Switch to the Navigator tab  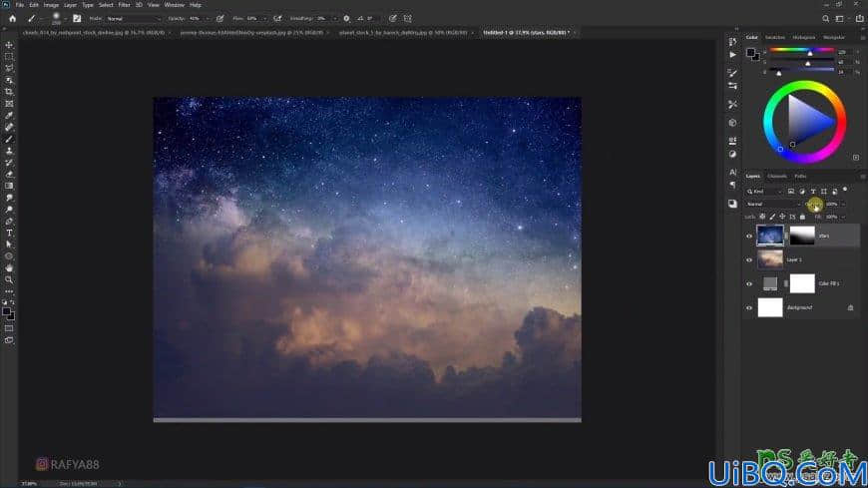[834, 37]
